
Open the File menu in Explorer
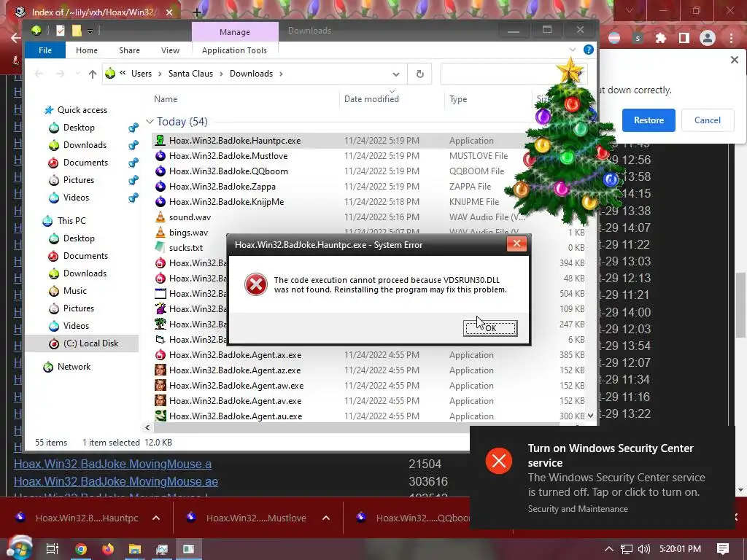point(44,50)
